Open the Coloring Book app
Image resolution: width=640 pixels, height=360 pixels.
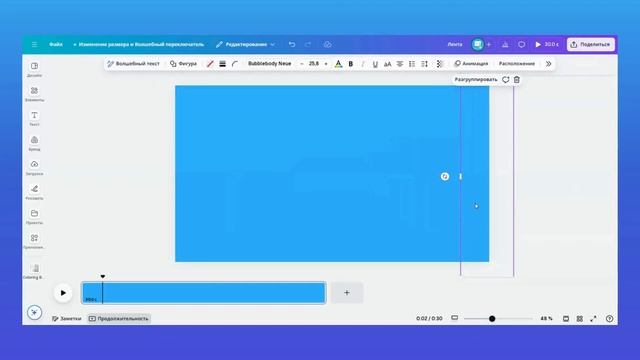pos(34,271)
